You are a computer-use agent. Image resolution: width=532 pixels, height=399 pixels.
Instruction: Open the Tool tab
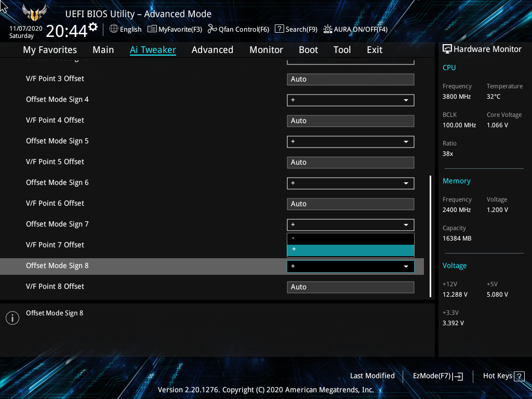[342, 50]
